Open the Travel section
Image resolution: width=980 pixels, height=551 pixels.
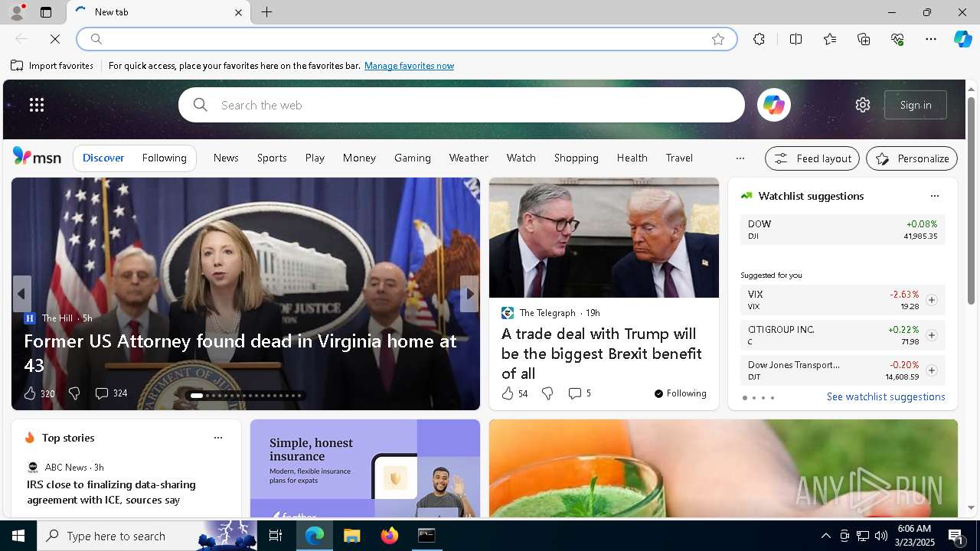click(679, 158)
